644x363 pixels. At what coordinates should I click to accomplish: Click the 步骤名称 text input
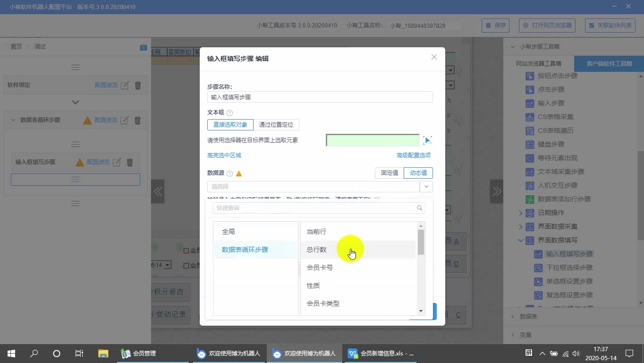(320, 97)
